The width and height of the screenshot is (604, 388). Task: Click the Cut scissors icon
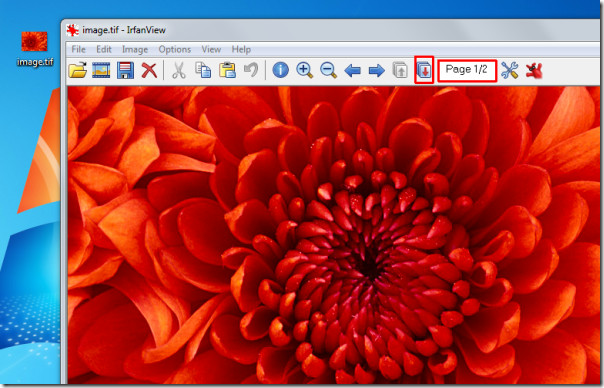pyautogui.click(x=178, y=71)
